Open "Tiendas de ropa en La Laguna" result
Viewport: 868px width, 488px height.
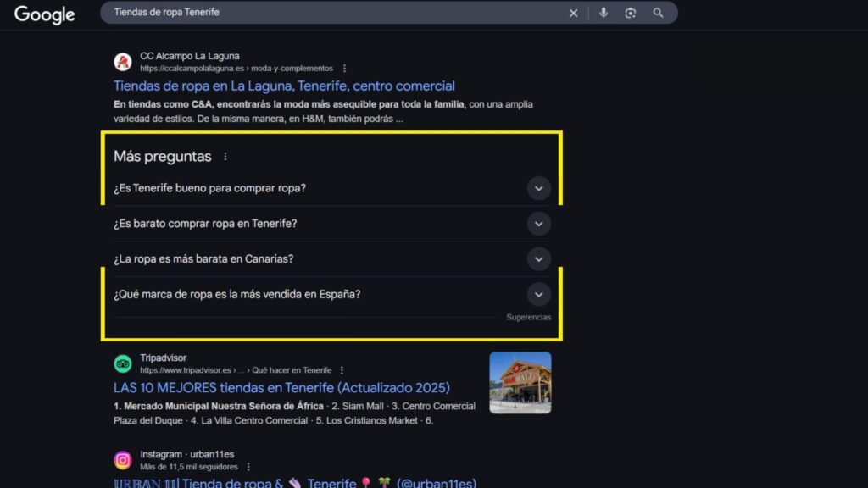tap(284, 86)
